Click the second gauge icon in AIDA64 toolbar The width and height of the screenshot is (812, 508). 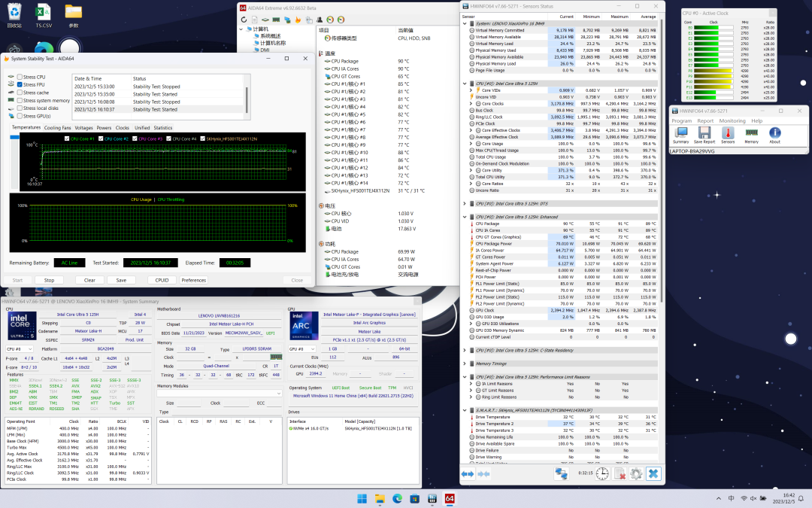click(341, 20)
